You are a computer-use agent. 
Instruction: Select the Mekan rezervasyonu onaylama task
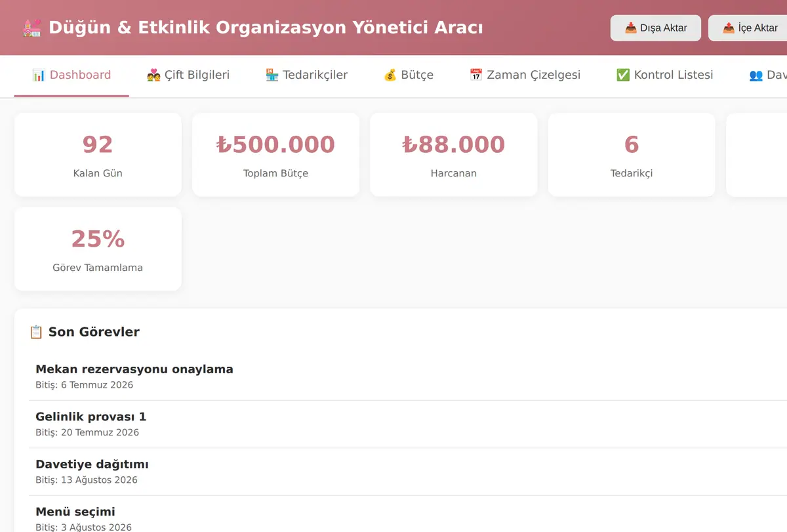click(408, 377)
